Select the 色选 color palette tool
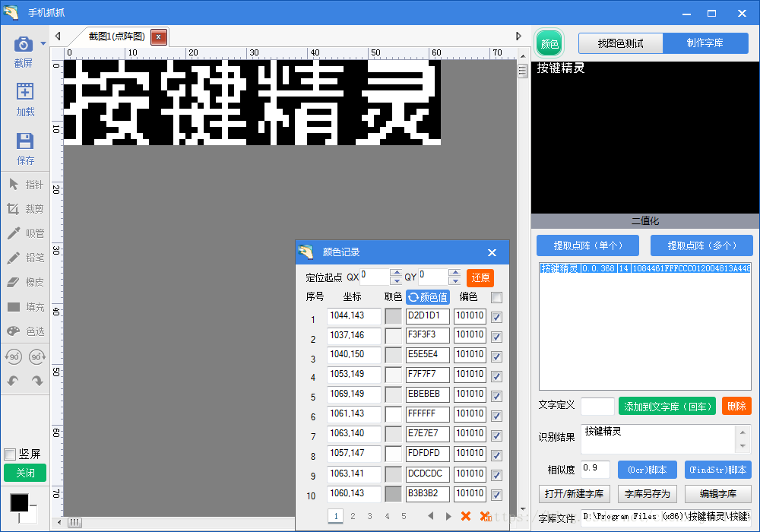760x532 pixels. pos(26,331)
